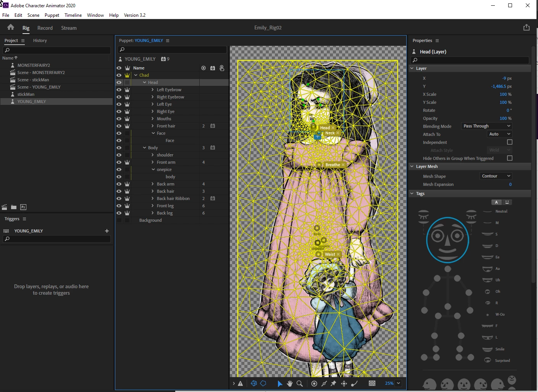This screenshot has height=392, width=538.
Task: Select the Stick tool
Action: [x=324, y=384]
